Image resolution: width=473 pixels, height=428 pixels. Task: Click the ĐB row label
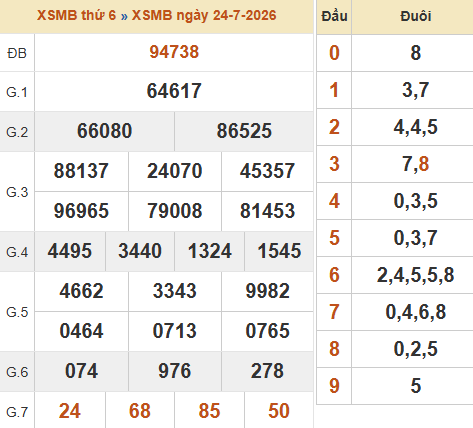coord(17,53)
